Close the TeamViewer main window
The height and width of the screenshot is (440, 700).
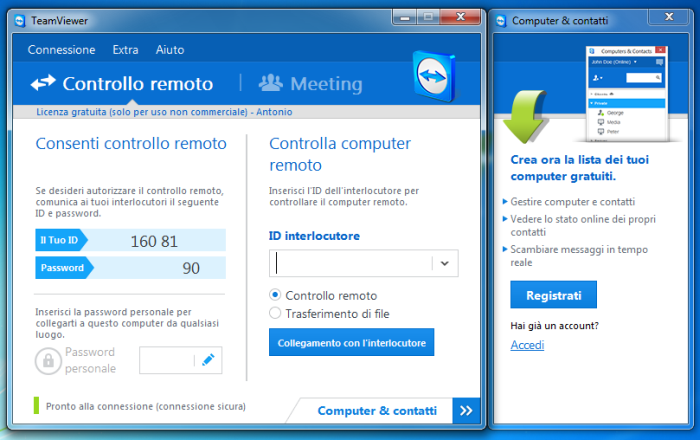tap(460, 17)
